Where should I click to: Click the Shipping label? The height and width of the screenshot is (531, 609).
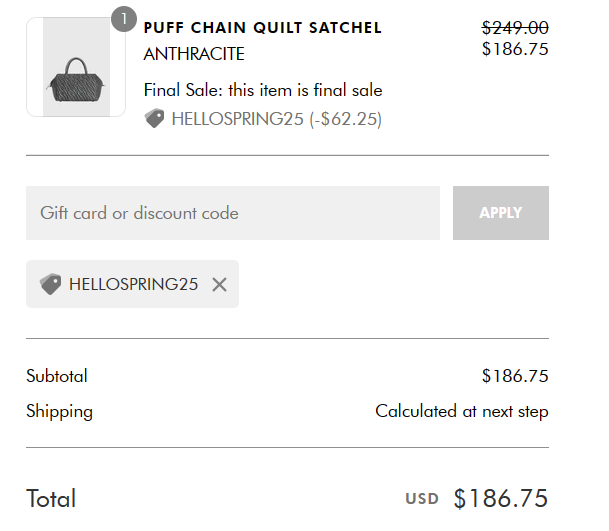pos(59,412)
